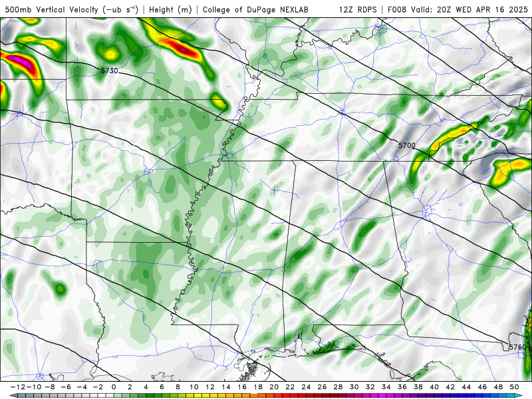Click the '12Z RDPS' model run label
Image resolution: width=532 pixels, height=399 pixels.
click(x=358, y=9)
